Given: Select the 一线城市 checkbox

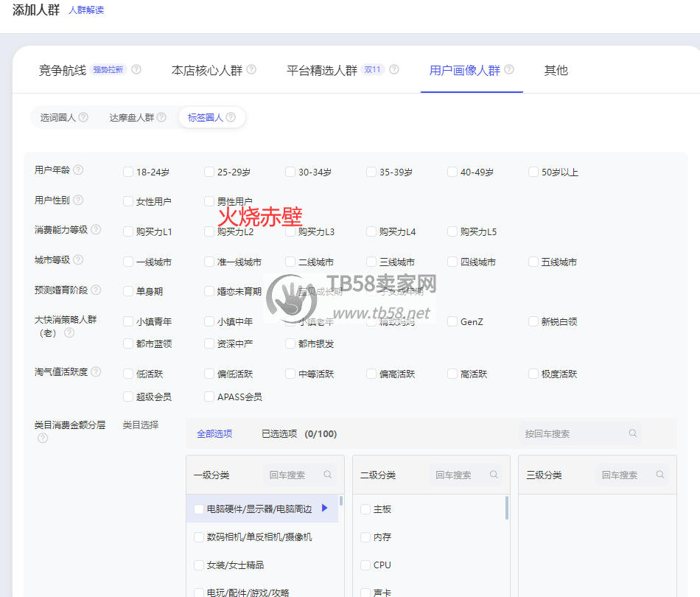Looking at the screenshot, I should point(128,262).
